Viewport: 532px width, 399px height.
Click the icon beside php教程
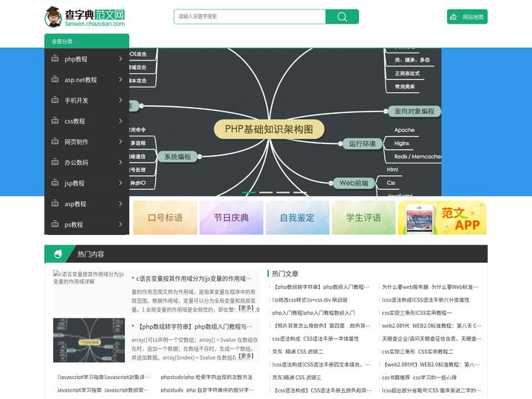[x=55, y=58]
